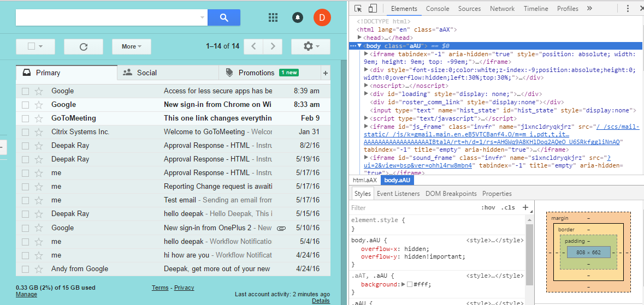Check the 4/24/16 hi how are you row
Viewport: 644px width, 305px height.
[x=26, y=255]
